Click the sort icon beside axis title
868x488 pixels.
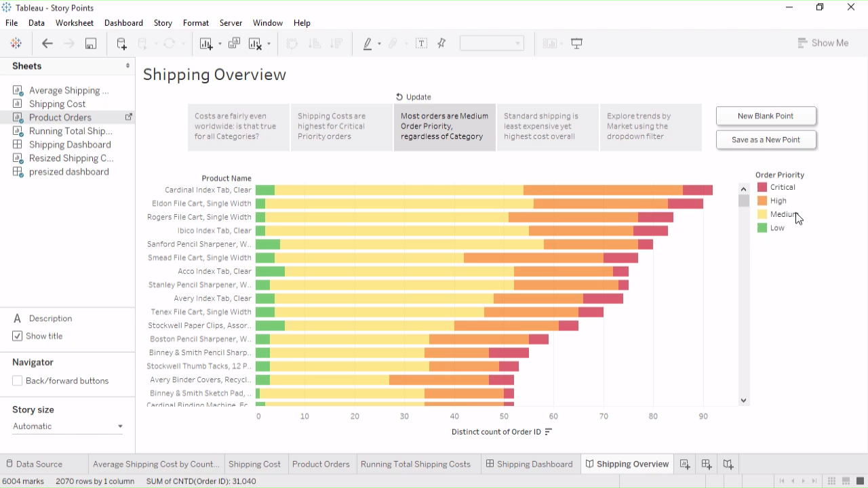click(x=549, y=432)
